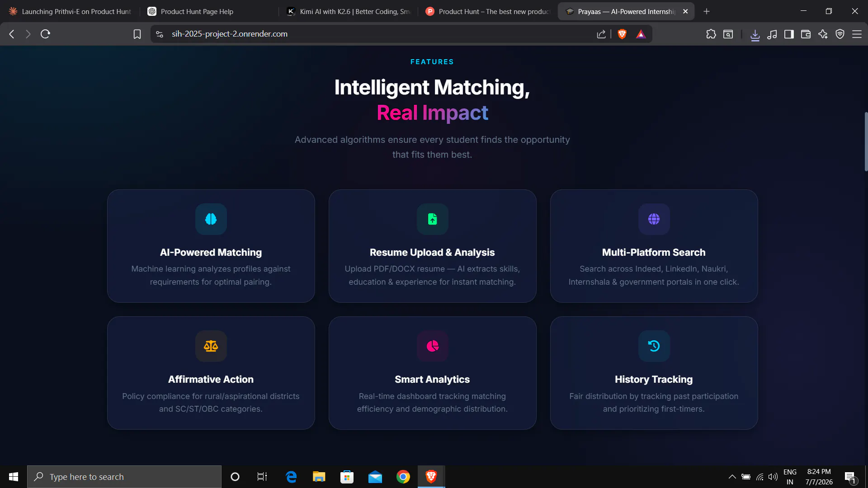The height and width of the screenshot is (488, 868).
Task: Show hidden system tray icons
Action: (x=732, y=477)
